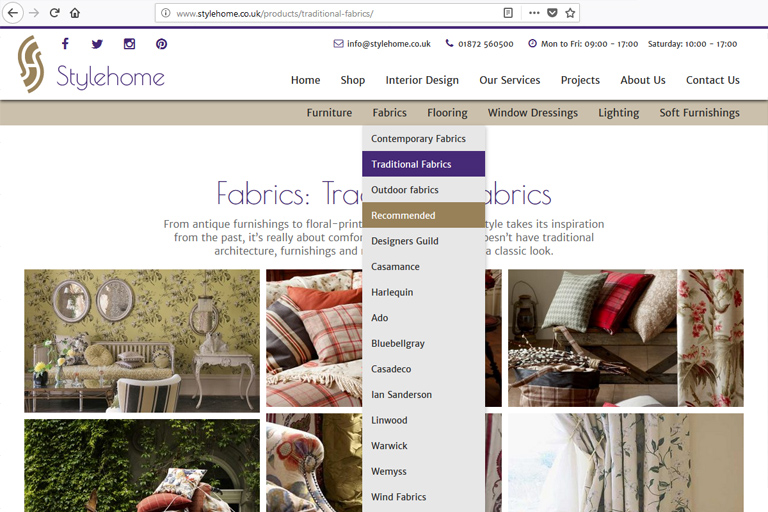
Task: Open Ado brand link
Action: pos(424,317)
